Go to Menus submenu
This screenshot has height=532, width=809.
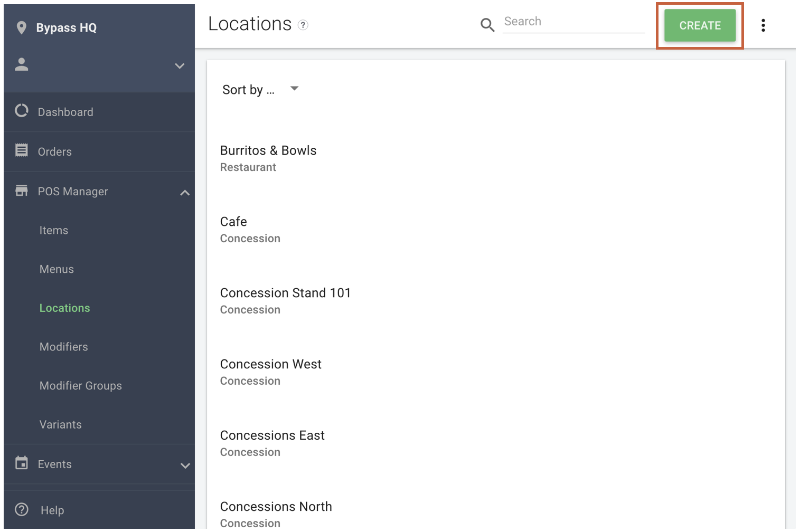coord(57,269)
